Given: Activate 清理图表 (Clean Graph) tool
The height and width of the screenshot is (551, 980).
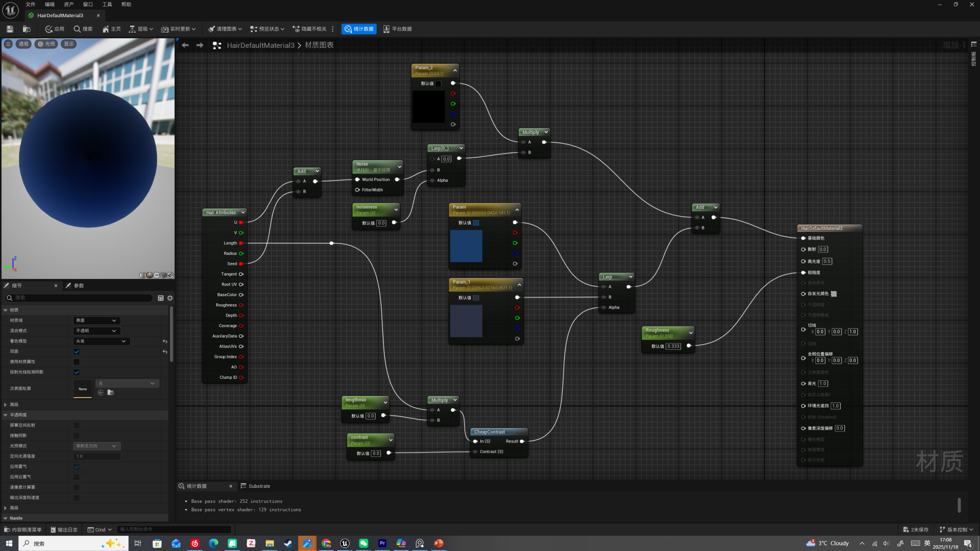Looking at the screenshot, I should point(224,29).
